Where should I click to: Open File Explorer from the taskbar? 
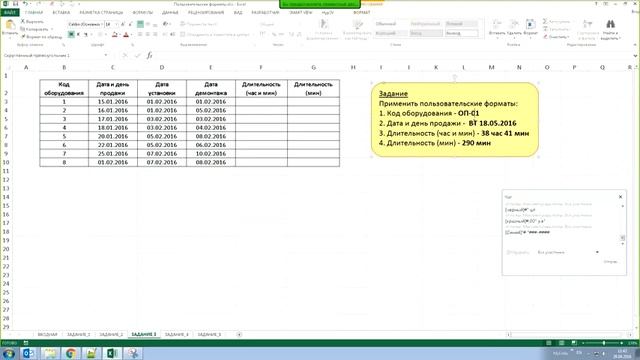[x=50, y=353]
